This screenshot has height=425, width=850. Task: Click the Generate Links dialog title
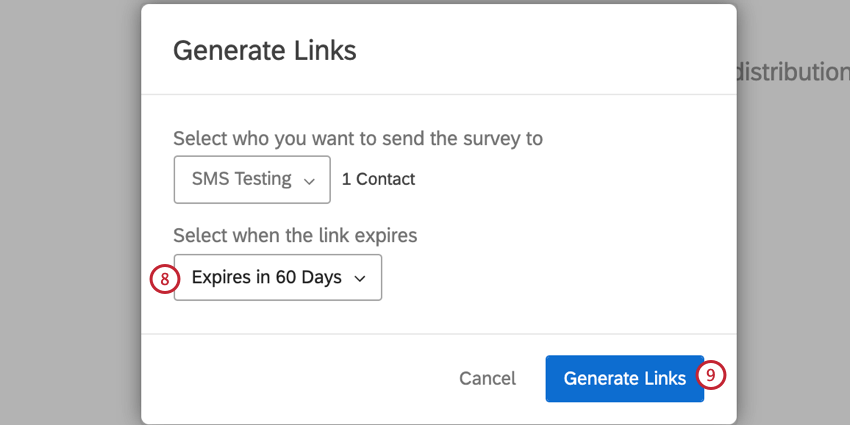point(264,50)
